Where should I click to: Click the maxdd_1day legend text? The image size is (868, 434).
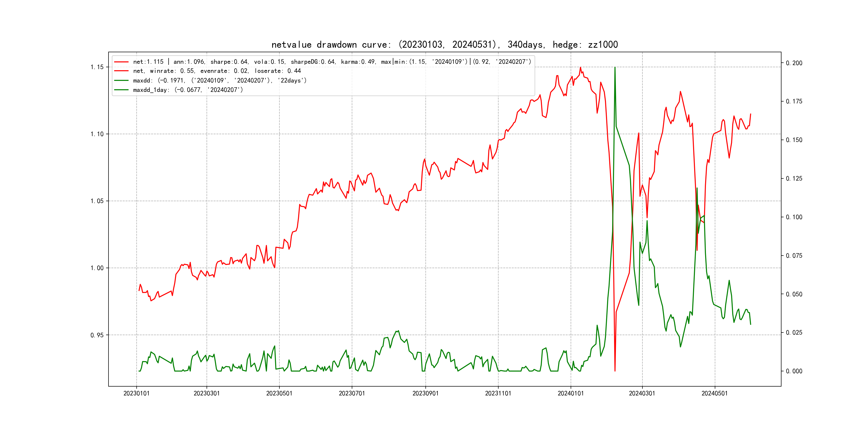[x=188, y=90]
